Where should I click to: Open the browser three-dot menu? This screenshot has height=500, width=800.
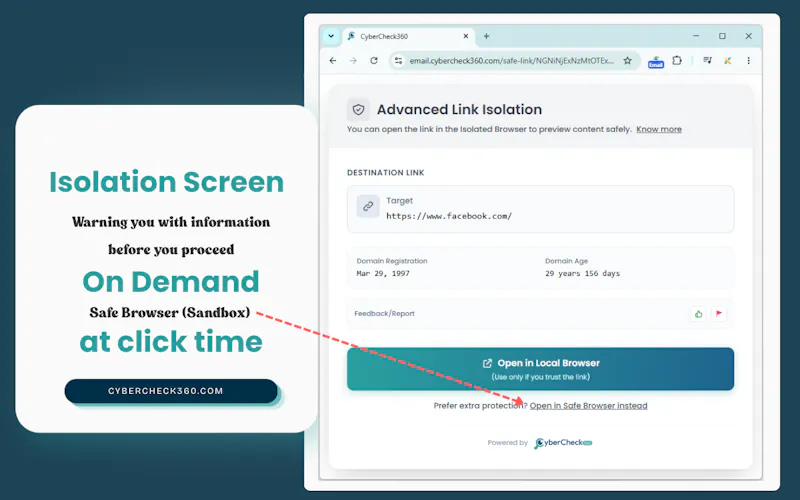[748, 61]
